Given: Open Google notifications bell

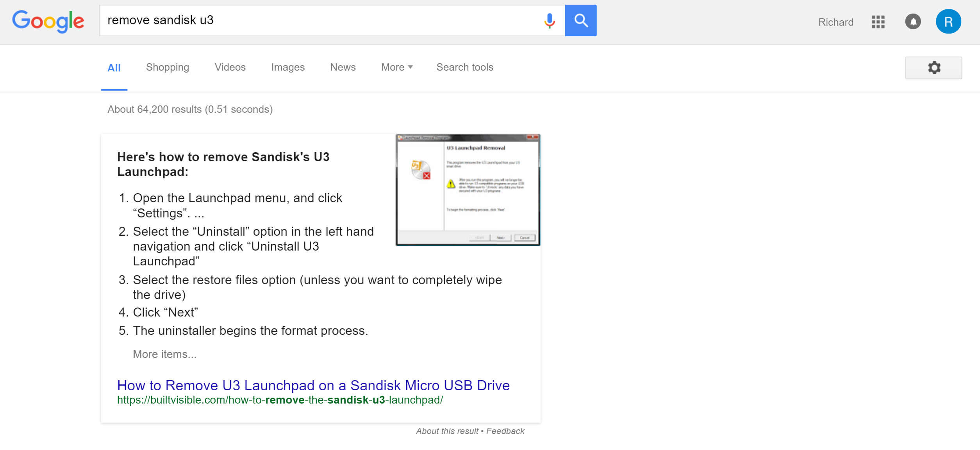Looking at the screenshot, I should (913, 22).
